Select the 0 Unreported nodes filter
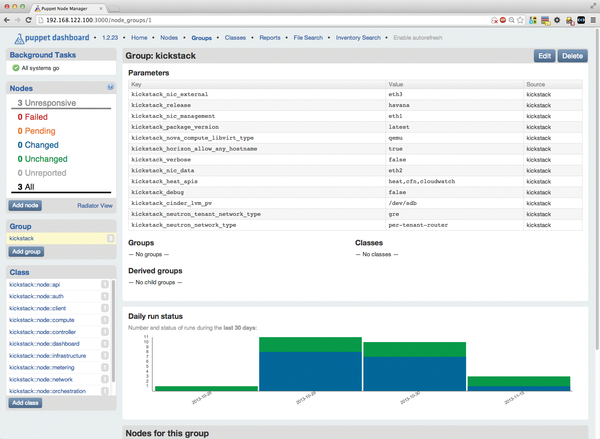Image resolution: width=600 pixels, height=439 pixels. (42, 173)
